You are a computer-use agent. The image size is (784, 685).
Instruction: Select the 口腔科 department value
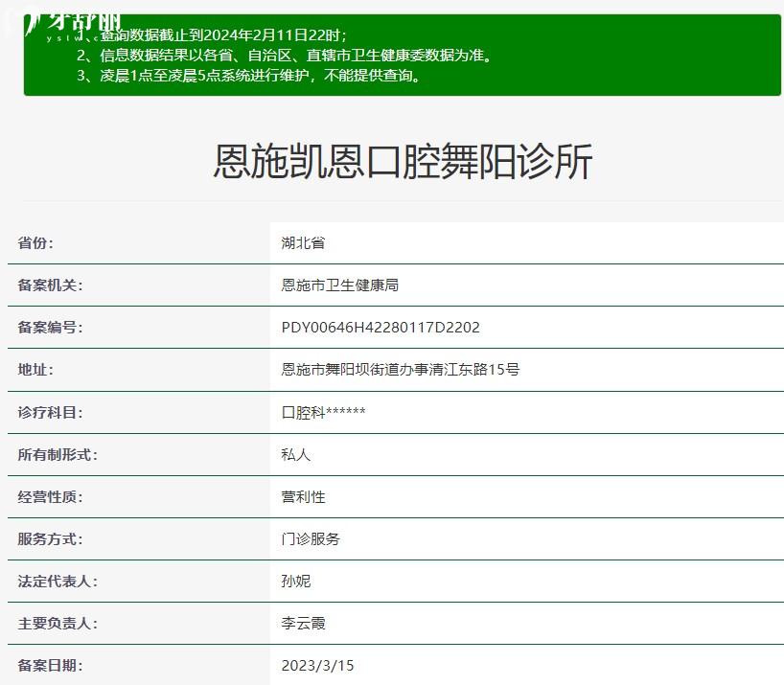[323, 413]
